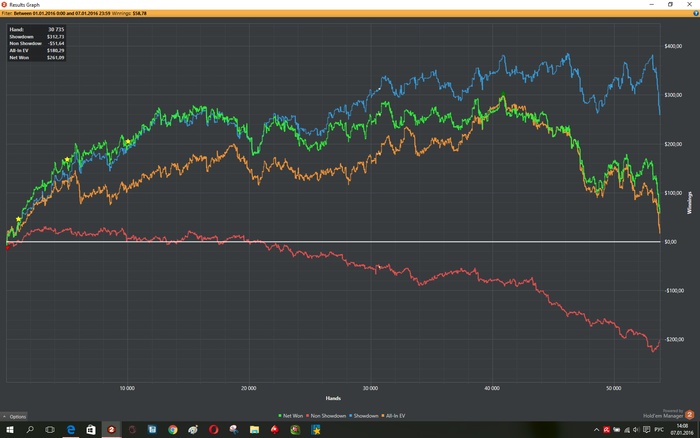The image size is (700, 438).
Task: Click the Hold'em Manager 2 logo
Action: pos(689,415)
